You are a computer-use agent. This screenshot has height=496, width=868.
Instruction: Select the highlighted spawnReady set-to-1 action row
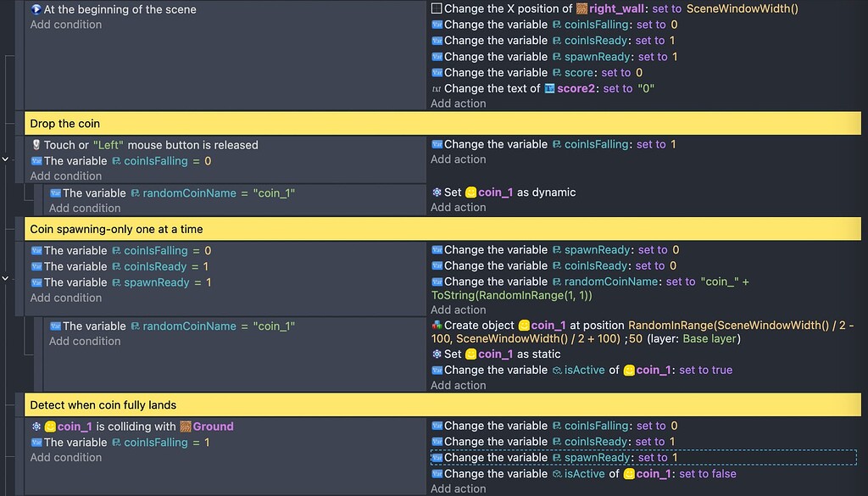click(x=551, y=457)
